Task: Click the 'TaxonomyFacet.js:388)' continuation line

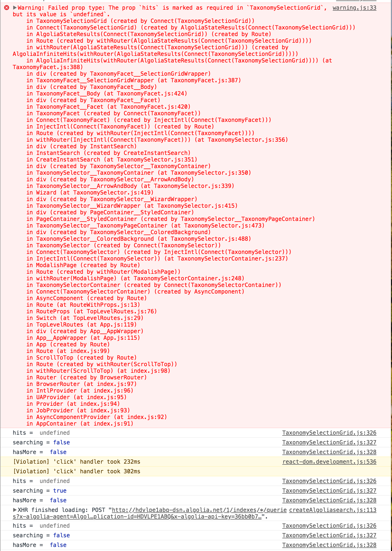Action: point(48,67)
